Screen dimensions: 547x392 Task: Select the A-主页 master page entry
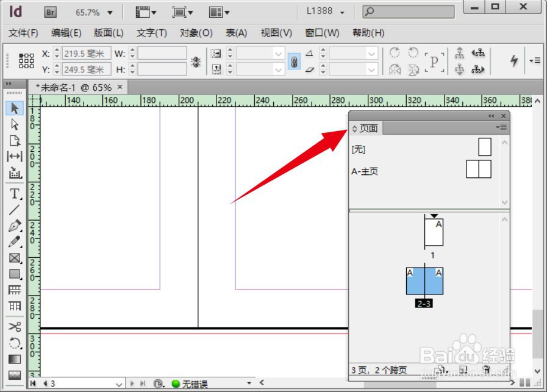tap(365, 171)
